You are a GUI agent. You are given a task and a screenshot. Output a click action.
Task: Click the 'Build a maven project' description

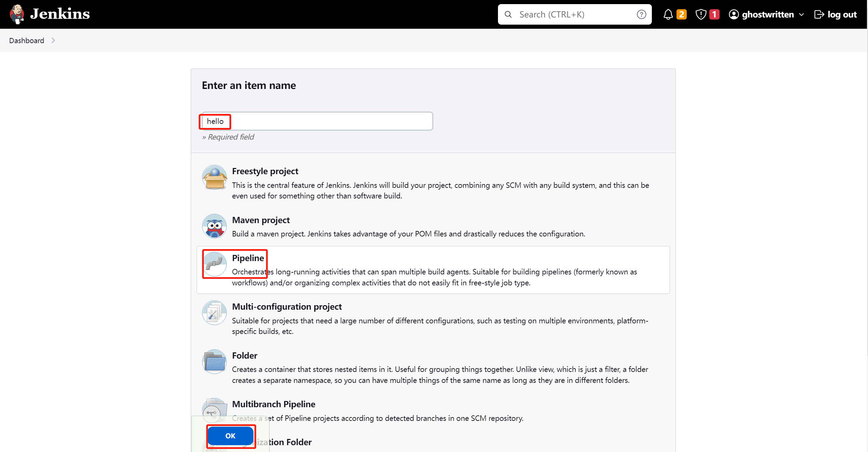coord(409,234)
